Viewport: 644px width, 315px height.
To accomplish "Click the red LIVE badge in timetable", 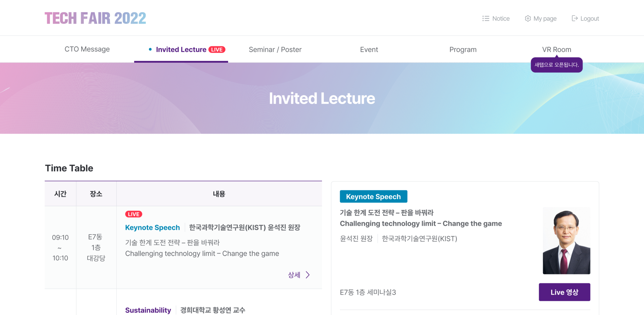I will [133, 214].
